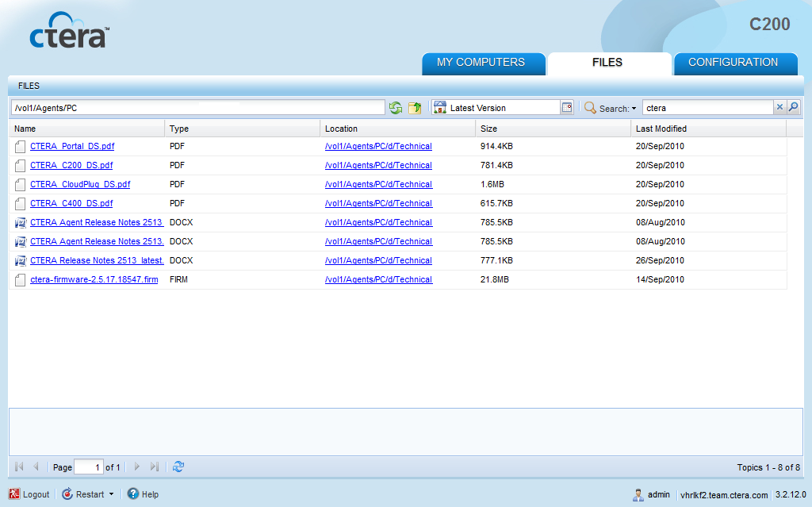This screenshot has height=507, width=812.
Task: Click size 914.4KB cell
Action: click(x=496, y=146)
